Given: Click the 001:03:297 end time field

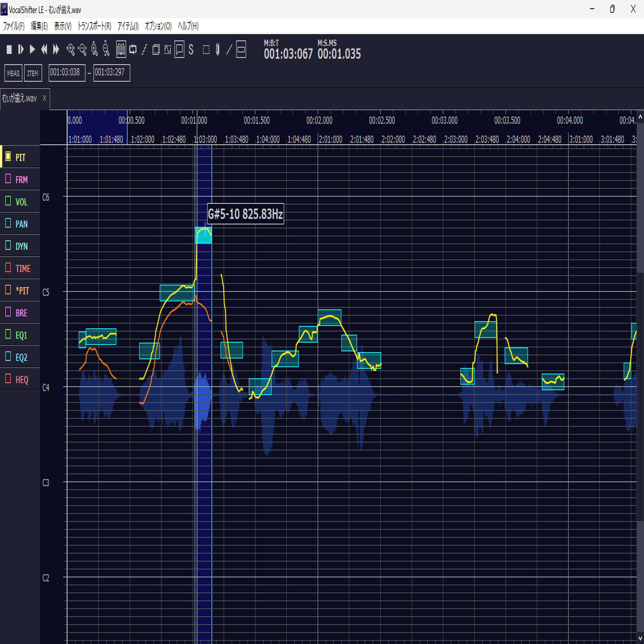Looking at the screenshot, I should click(111, 73).
